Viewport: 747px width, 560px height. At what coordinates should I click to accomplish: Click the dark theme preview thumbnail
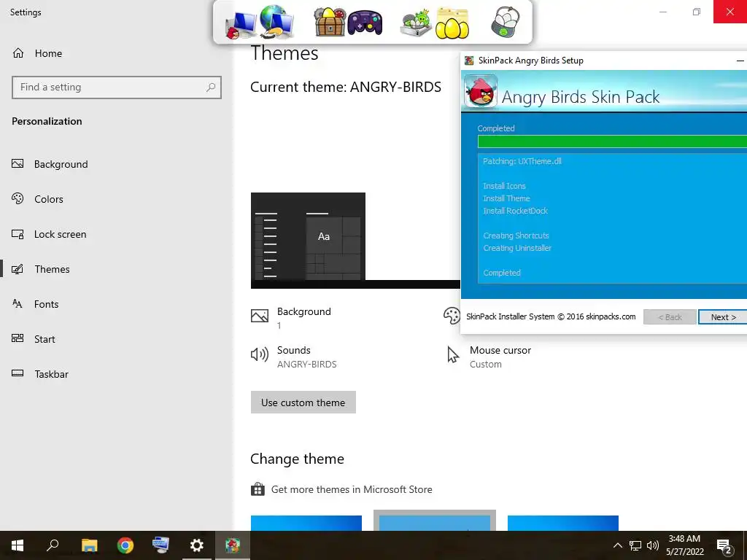click(309, 241)
